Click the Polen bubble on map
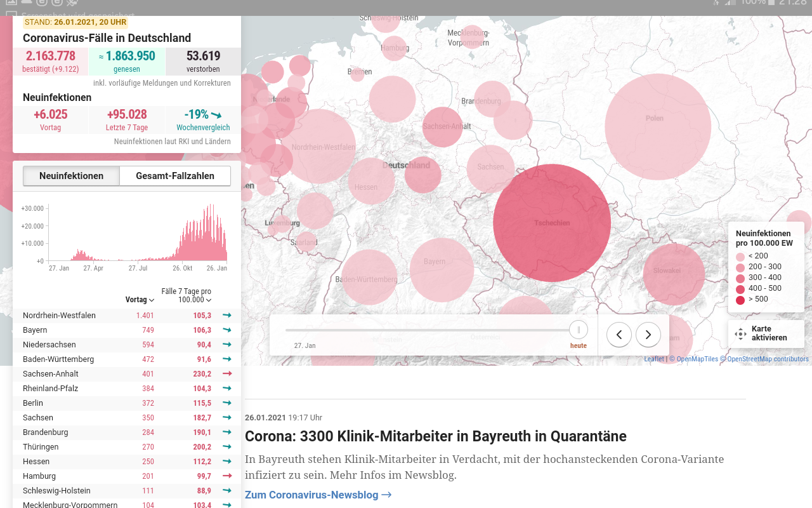Viewport: 812px width, 508px height. pyautogui.click(x=658, y=126)
